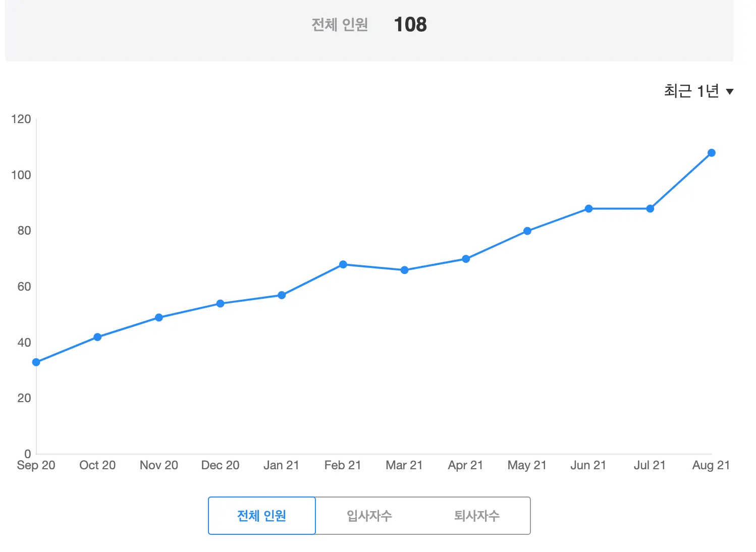Click the 전체 인원 summary label
This screenshot has height=552, width=756.
pyautogui.click(x=340, y=24)
